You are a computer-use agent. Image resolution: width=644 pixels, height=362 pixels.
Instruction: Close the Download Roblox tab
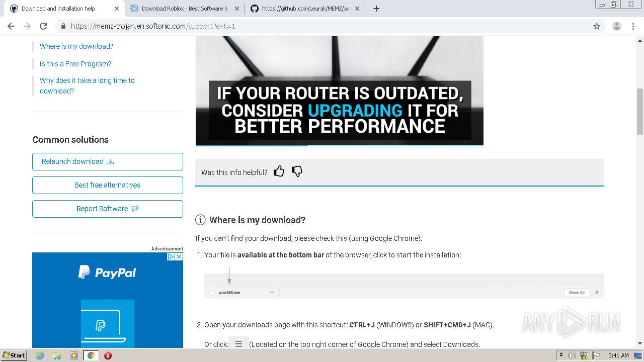(237, 9)
